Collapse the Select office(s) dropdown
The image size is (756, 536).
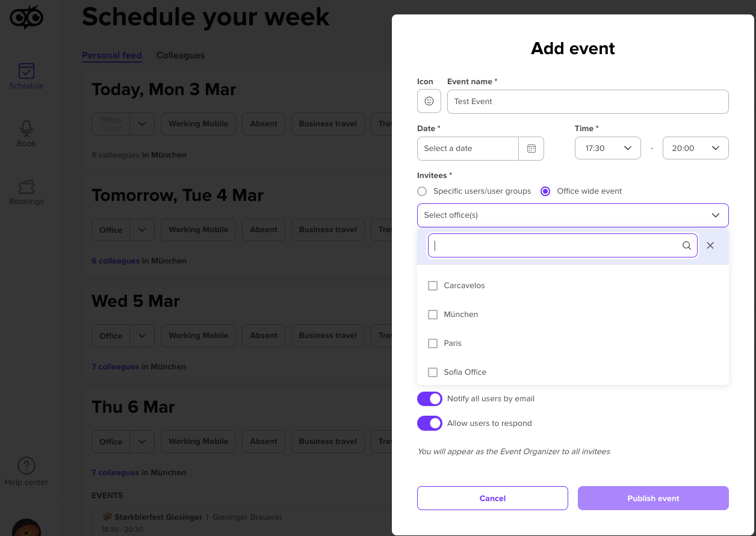[573, 215]
